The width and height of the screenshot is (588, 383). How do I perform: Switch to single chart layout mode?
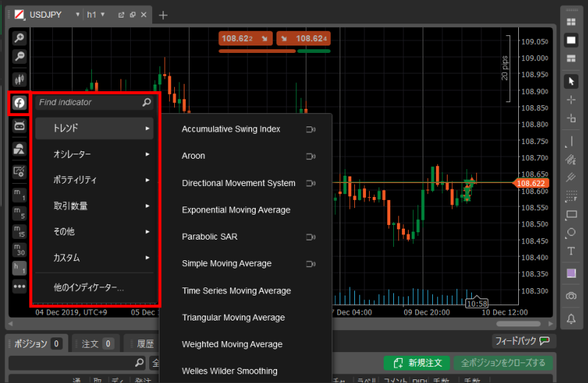tap(571, 40)
